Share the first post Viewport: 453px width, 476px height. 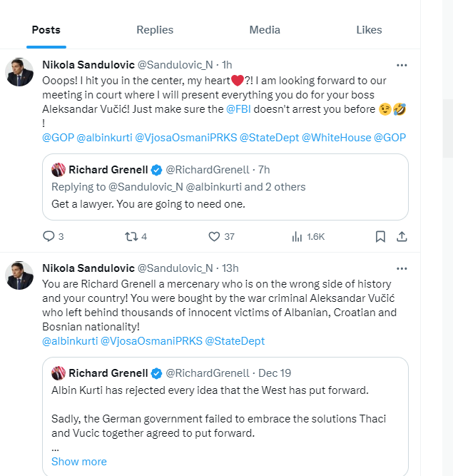(x=402, y=237)
